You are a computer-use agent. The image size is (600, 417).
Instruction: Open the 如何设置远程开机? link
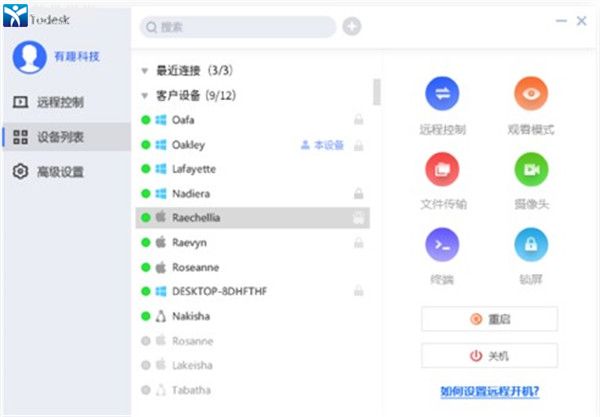pos(490,391)
